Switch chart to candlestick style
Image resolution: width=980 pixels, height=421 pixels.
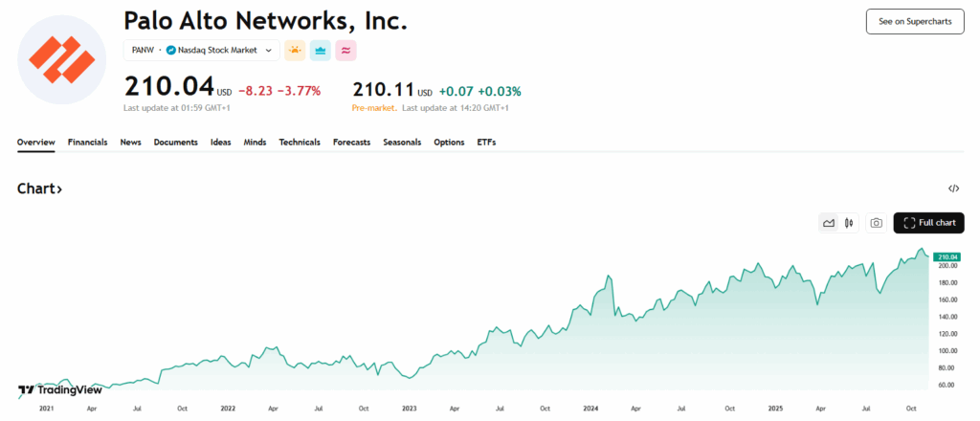(848, 223)
